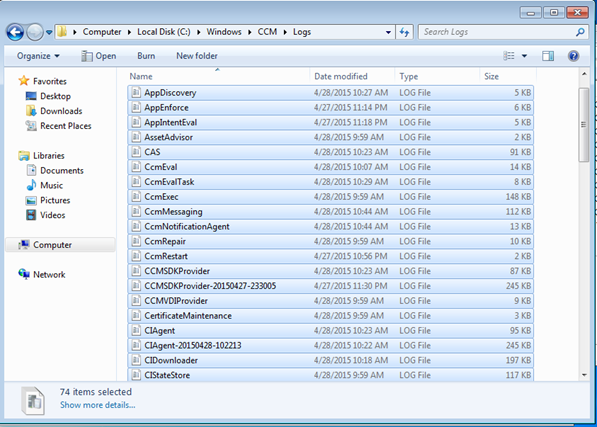The image size is (597, 427).
Task: Click Burn in the toolbar
Action: [146, 56]
